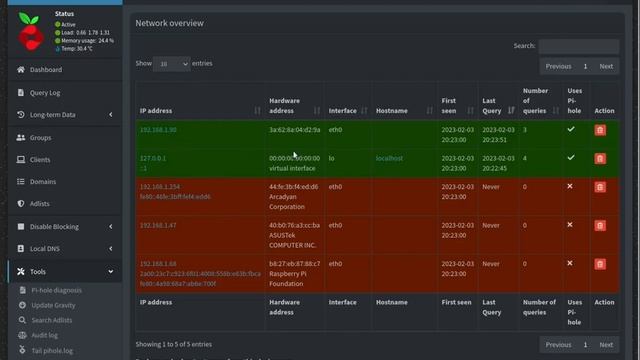Click the Local DNS address book icon
This screenshot has height=360, width=640.
pyautogui.click(x=21, y=249)
